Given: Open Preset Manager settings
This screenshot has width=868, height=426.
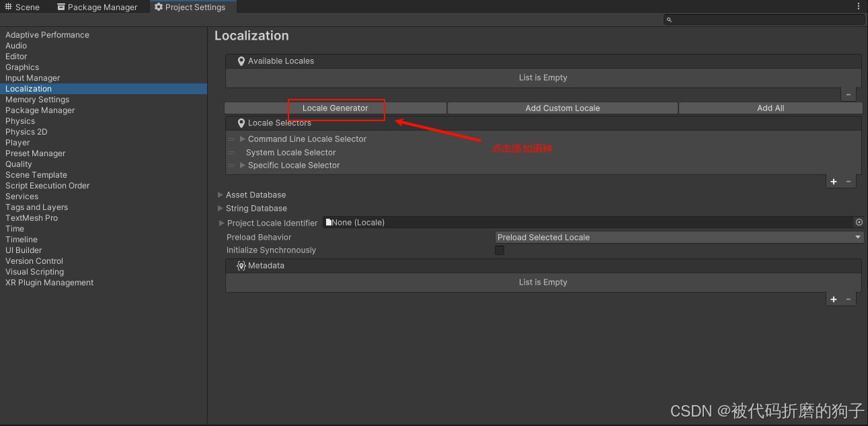Looking at the screenshot, I should pyautogui.click(x=35, y=153).
